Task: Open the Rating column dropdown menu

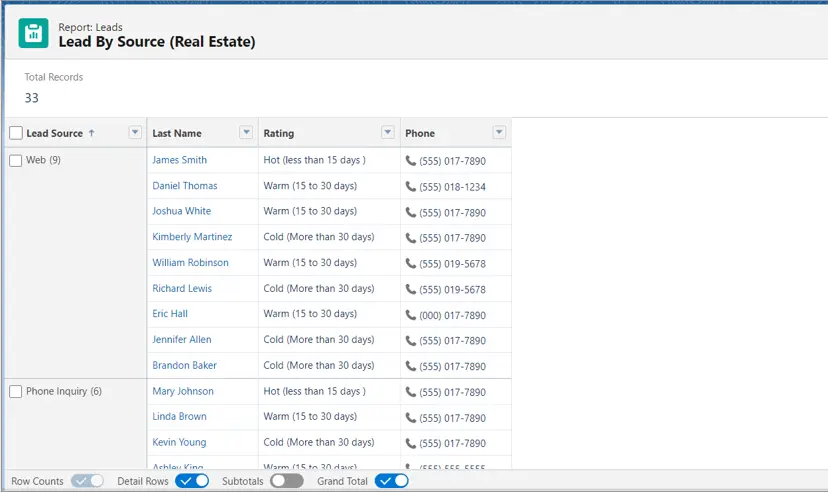Action: pos(388,132)
